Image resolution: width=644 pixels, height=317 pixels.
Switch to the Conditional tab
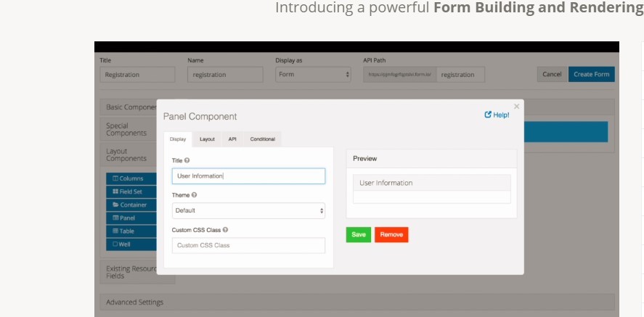click(262, 139)
